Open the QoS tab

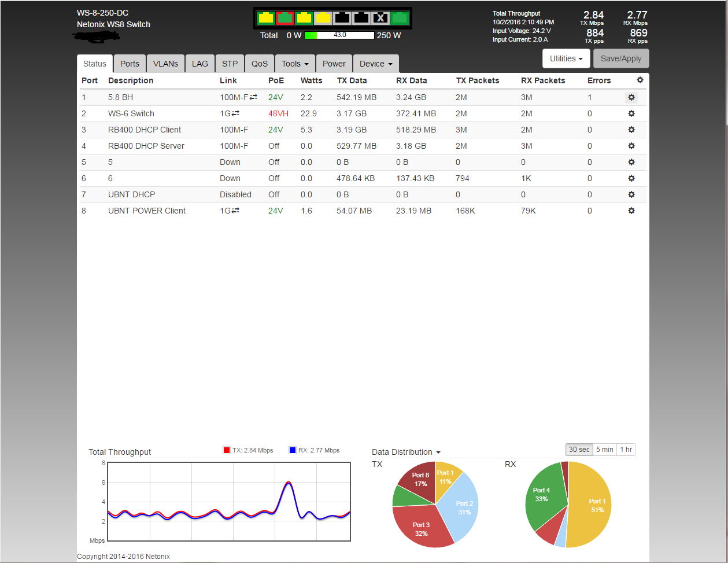point(260,64)
